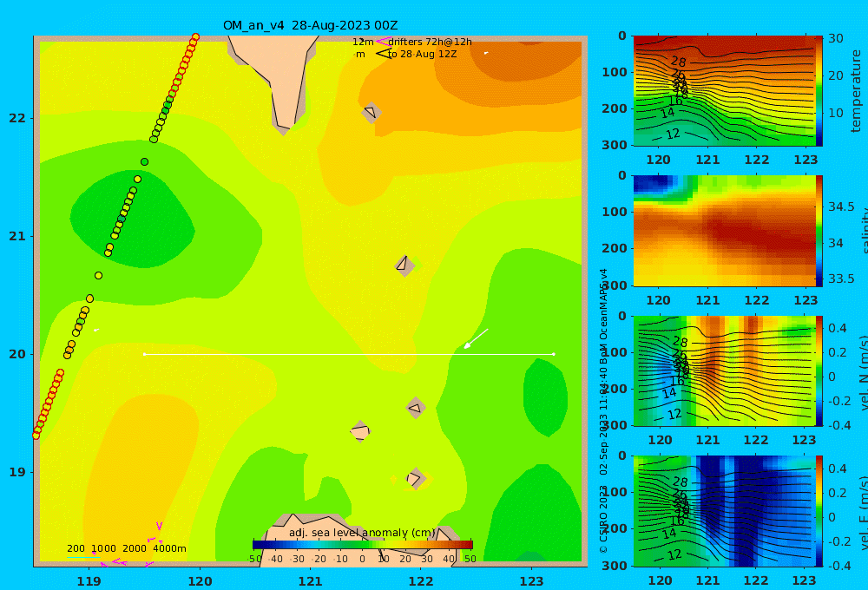Open the eastward velocity section panel
Viewport: 868px width, 590px height.
click(724, 511)
